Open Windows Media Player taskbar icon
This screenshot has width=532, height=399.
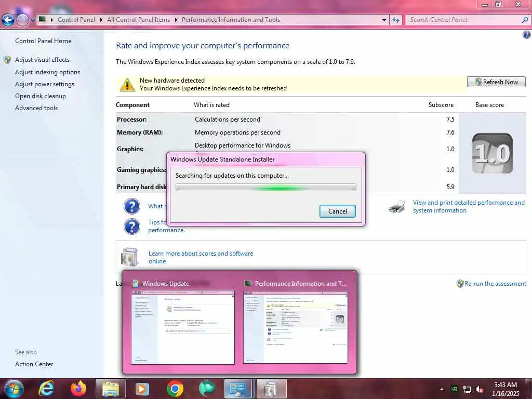point(142,389)
